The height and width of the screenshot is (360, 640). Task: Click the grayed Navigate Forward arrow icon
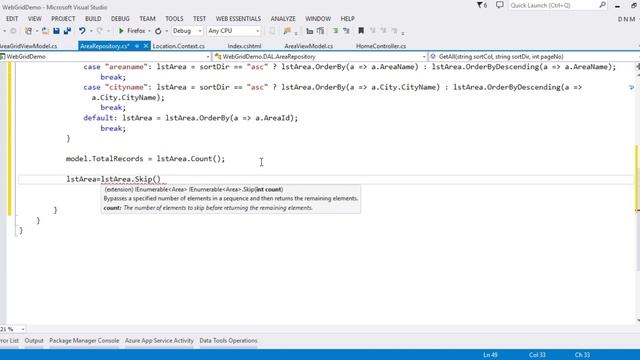tap(13, 31)
